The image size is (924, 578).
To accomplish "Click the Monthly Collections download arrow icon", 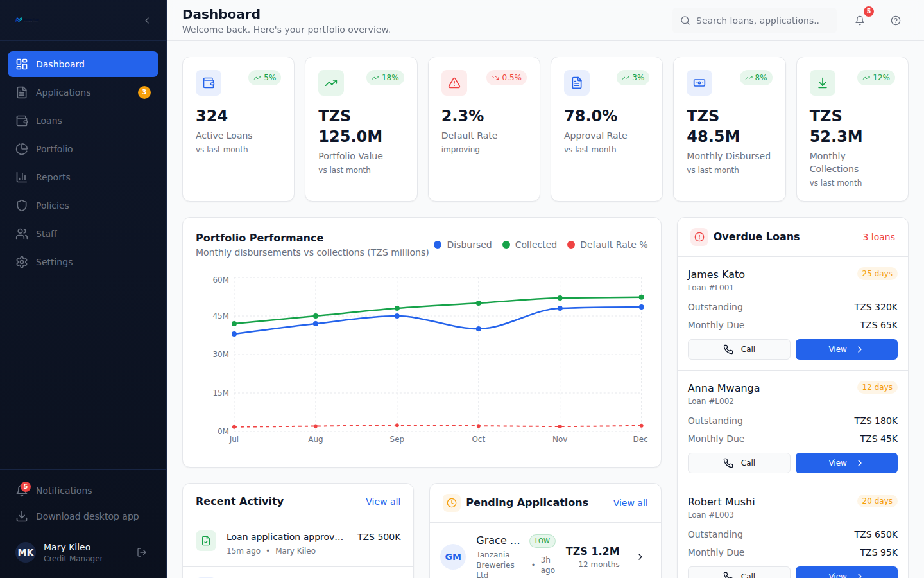I will pyautogui.click(x=823, y=83).
